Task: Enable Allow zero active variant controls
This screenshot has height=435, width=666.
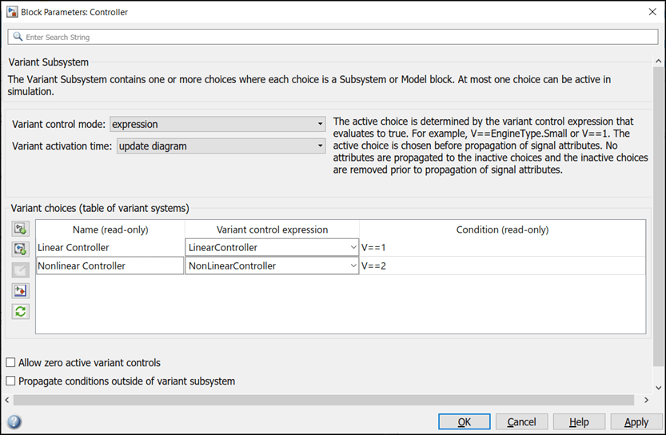Action: pos(11,363)
